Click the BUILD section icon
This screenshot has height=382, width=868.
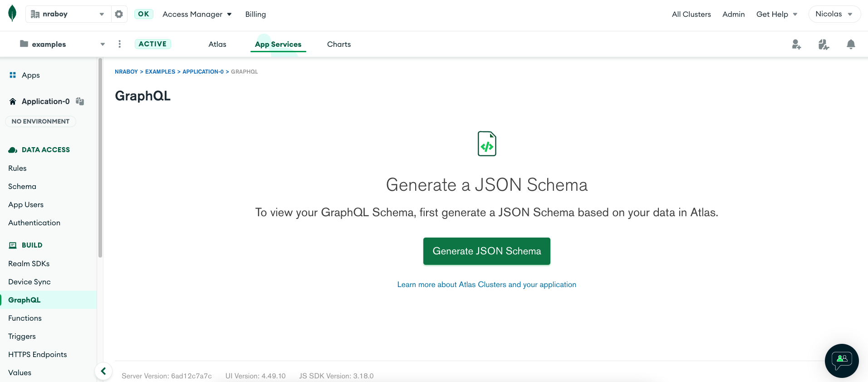point(13,245)
